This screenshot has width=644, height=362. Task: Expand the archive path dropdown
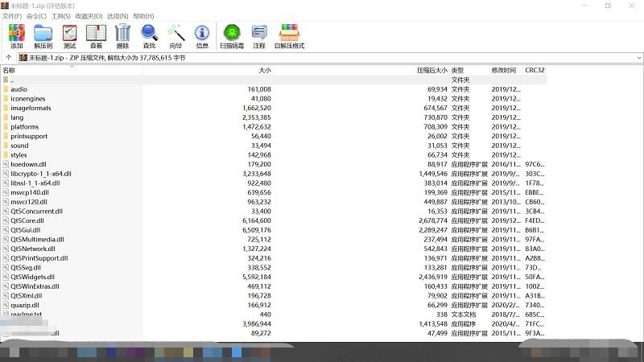tap(638, 58)
